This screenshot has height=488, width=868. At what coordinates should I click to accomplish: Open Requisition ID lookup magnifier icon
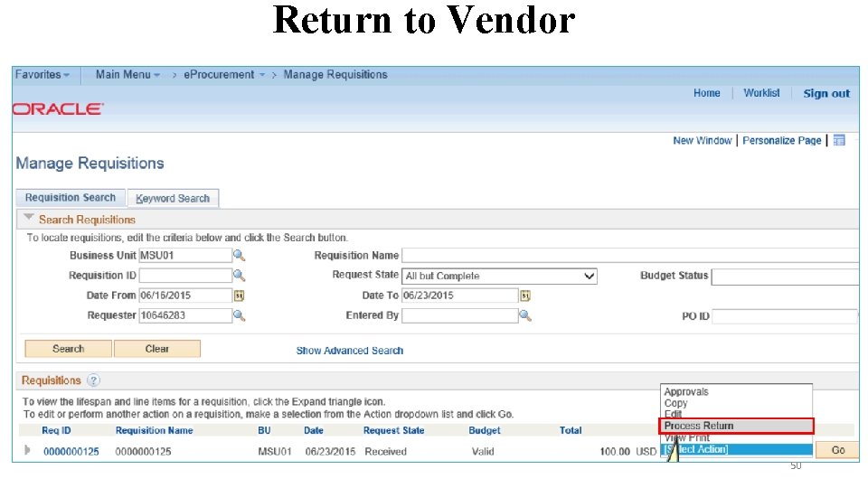pos(239,276)
